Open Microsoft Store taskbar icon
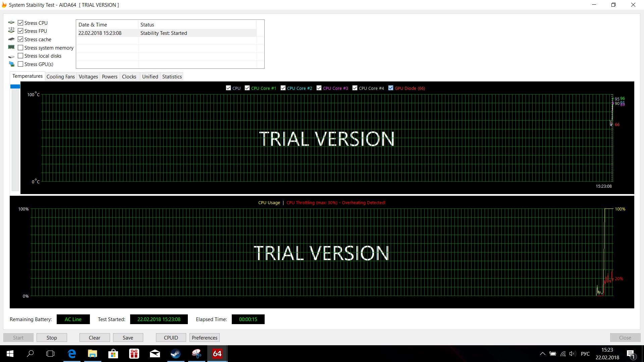 (x=113, y=354)
